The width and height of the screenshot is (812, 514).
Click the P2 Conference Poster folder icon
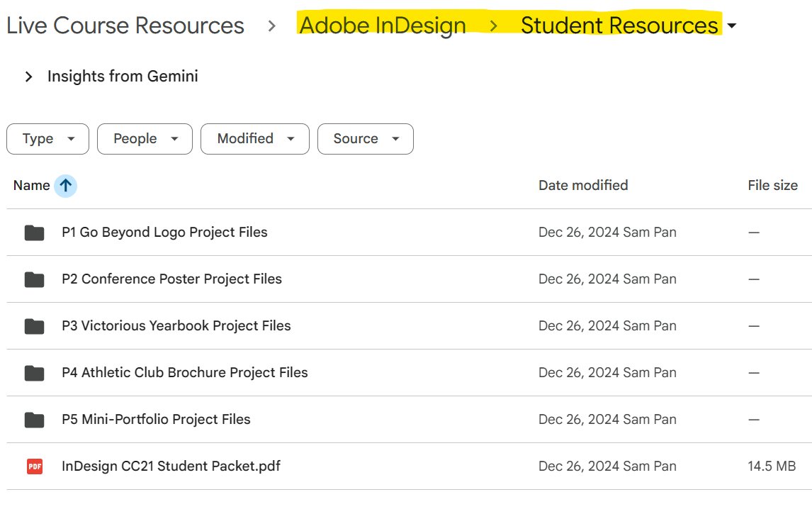(x=34, y=279)
